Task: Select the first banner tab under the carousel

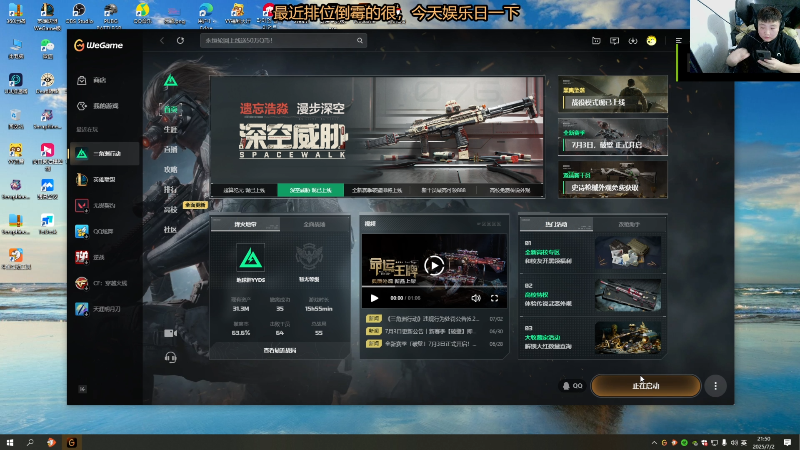Action: [x=244, y=190]
